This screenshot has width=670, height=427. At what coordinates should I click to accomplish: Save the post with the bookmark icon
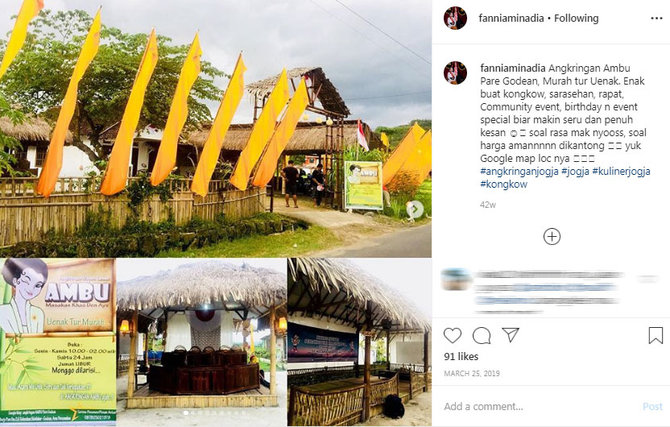tap(655, 336)
